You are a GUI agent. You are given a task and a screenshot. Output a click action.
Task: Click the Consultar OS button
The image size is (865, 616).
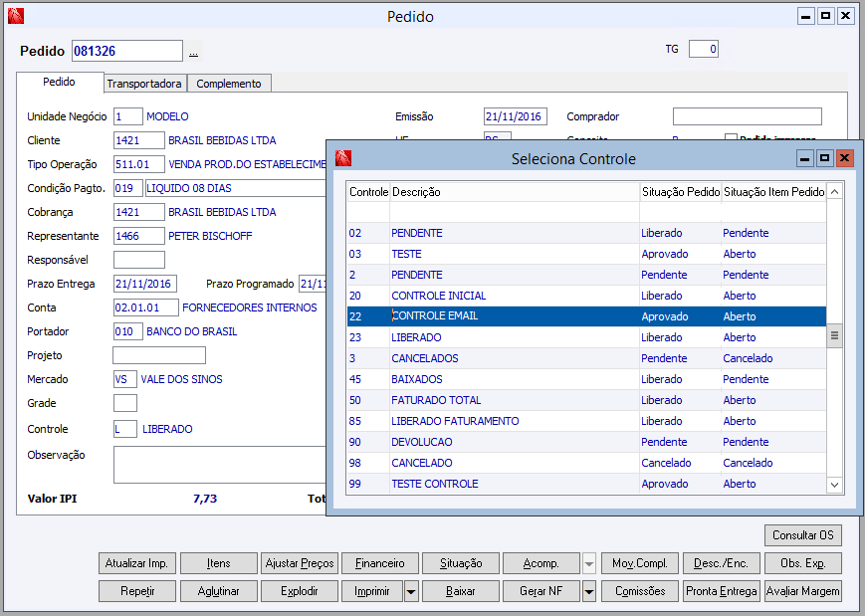pyautogui.click(x=802, y=535)
